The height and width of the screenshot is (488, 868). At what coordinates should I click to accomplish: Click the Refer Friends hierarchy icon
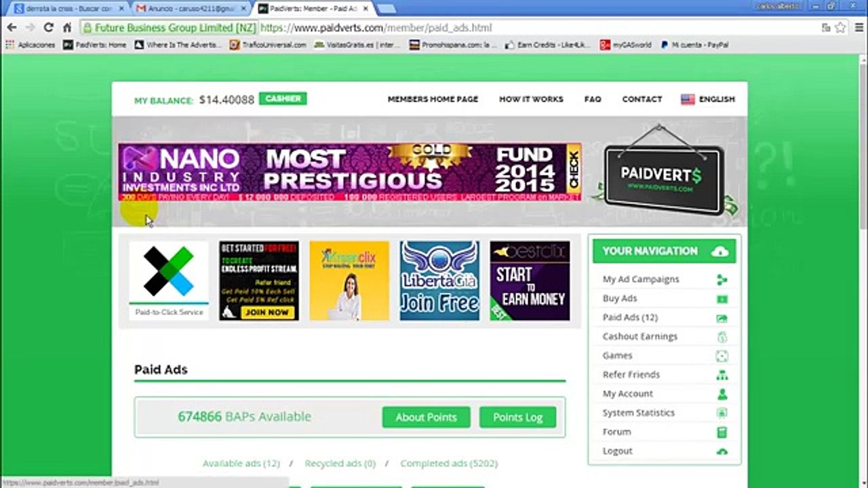pyautogui.click(x=722, y=375)
